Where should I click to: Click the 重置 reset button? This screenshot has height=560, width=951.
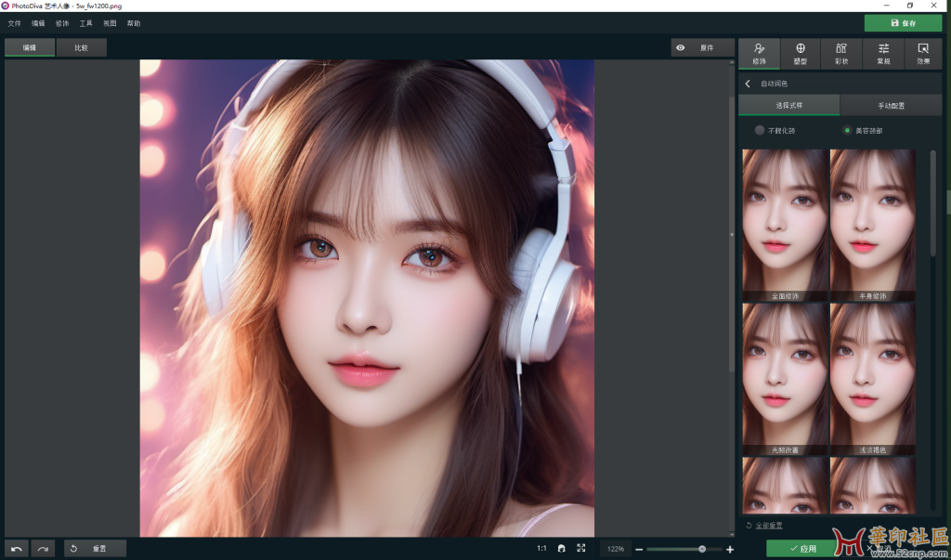point(95,549)
